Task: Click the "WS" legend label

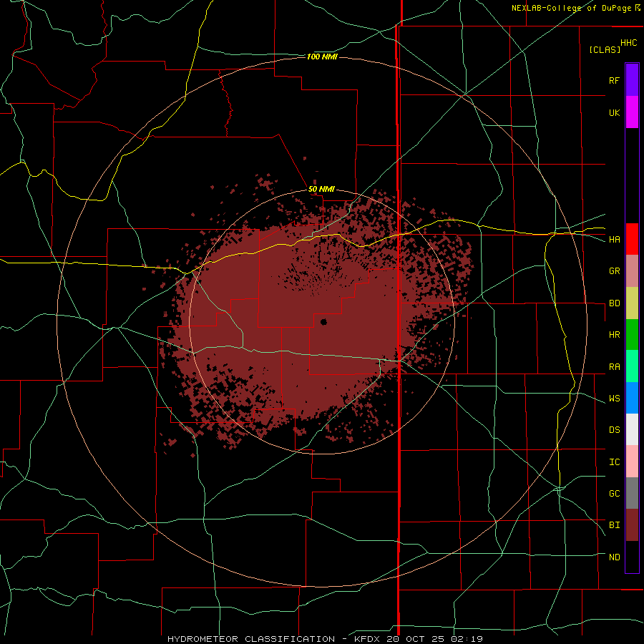Action: 614,399
